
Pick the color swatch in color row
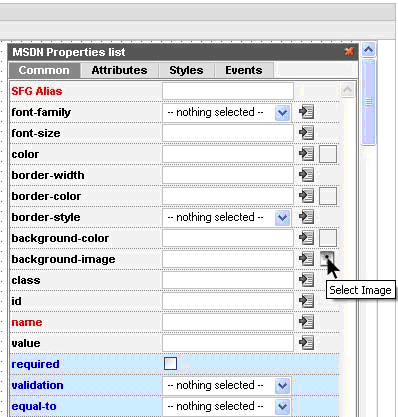click(x=328, y=154)
